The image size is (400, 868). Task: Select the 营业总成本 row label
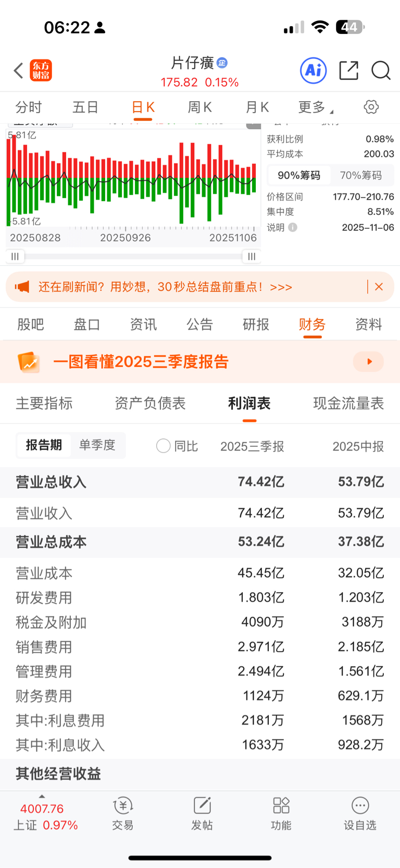tap(51, 542)
